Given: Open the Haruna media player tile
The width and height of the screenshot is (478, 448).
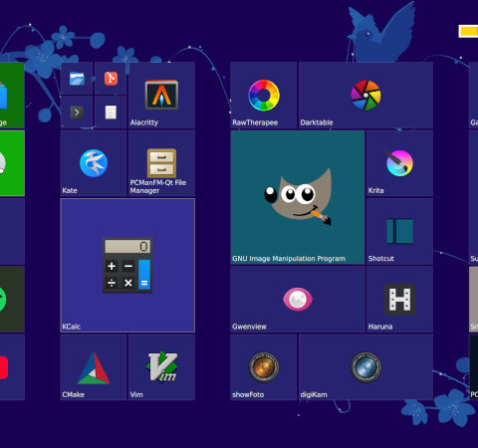Looking at the screenshot, I should pyautogui.click(x=399, y=300).
